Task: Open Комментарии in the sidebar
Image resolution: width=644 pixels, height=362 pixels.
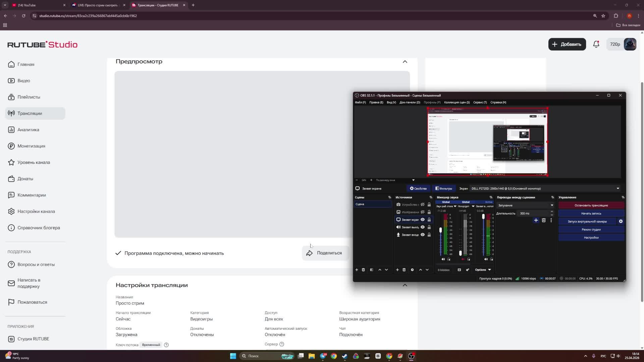Action: [32, 195]
